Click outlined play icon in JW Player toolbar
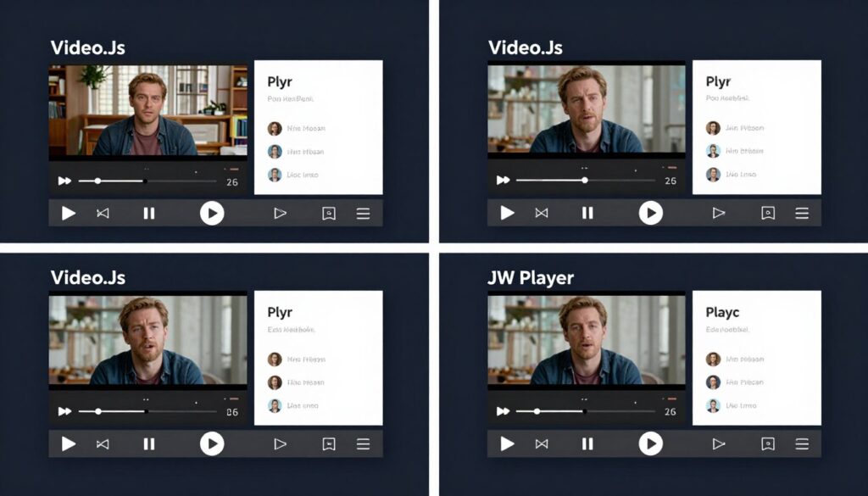The height and width of the screenshot is (496, 868). pos(719,443)
